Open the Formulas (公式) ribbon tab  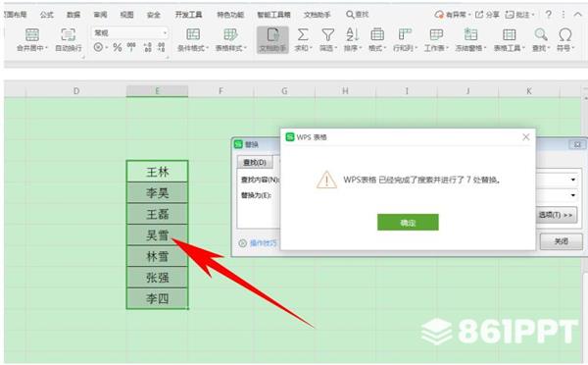47,15
